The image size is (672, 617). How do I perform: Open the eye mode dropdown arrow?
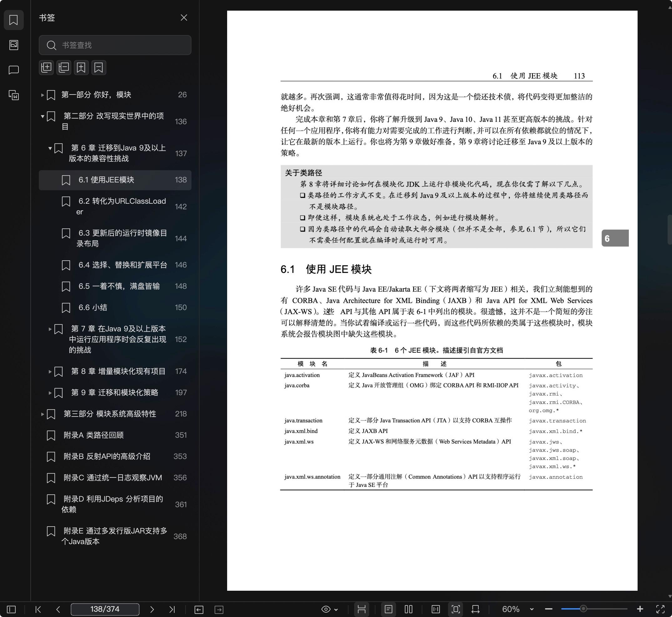click(336, 610)
